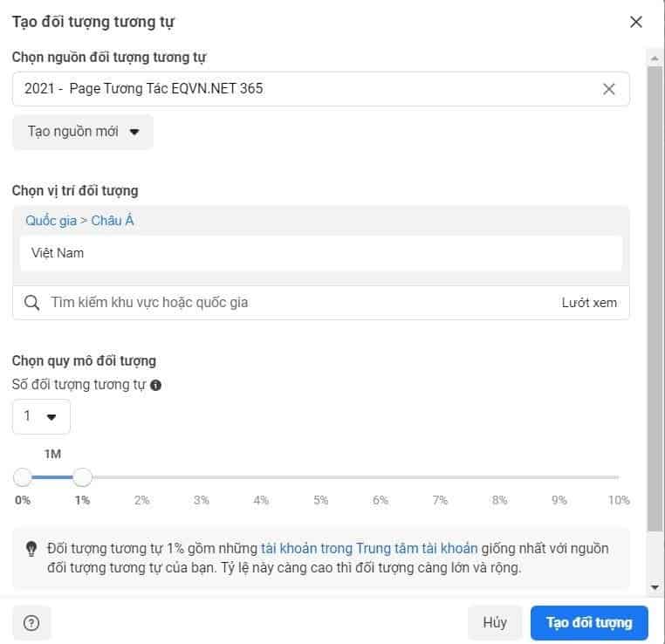Open the Tạo nguồn mới dropdown

pyautogui.click(x=83, y=132)
